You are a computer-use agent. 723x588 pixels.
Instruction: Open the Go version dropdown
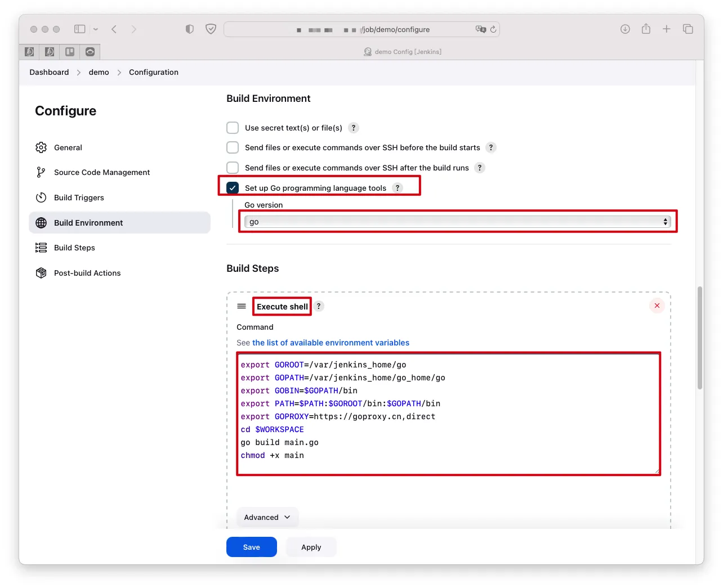457,222
